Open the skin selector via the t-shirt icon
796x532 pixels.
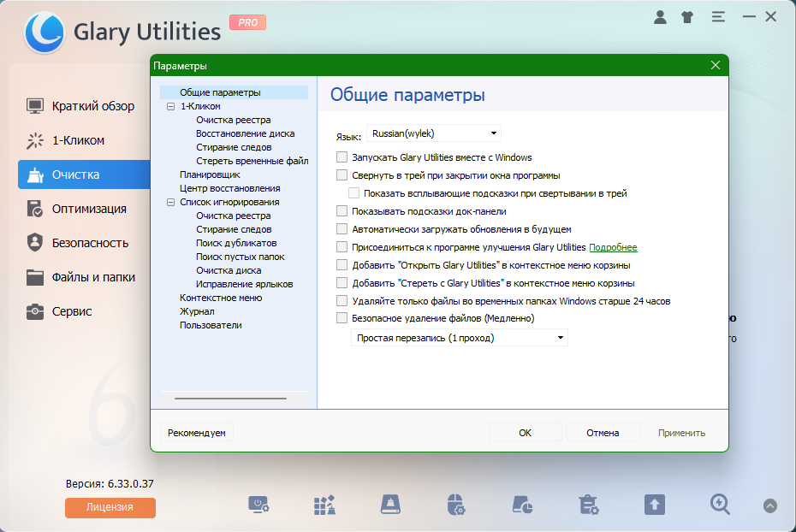(x=687, y=17)
